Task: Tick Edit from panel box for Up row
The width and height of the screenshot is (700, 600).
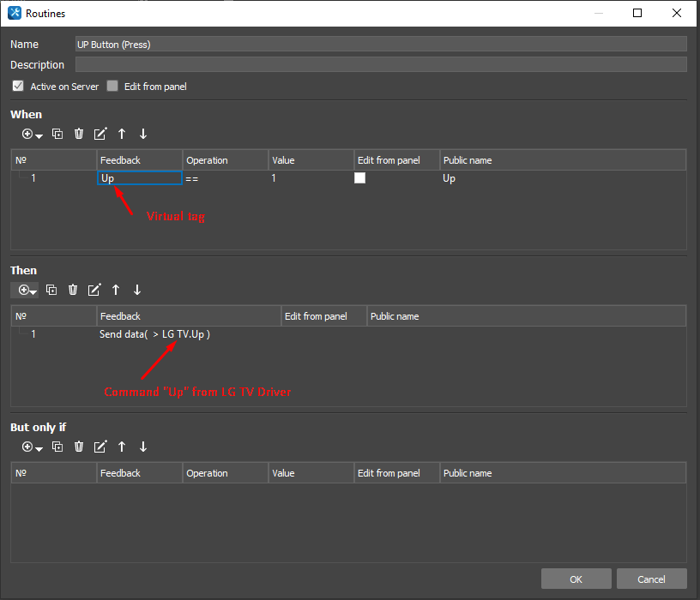Action: pyautogui.click(x=360, y=178)
